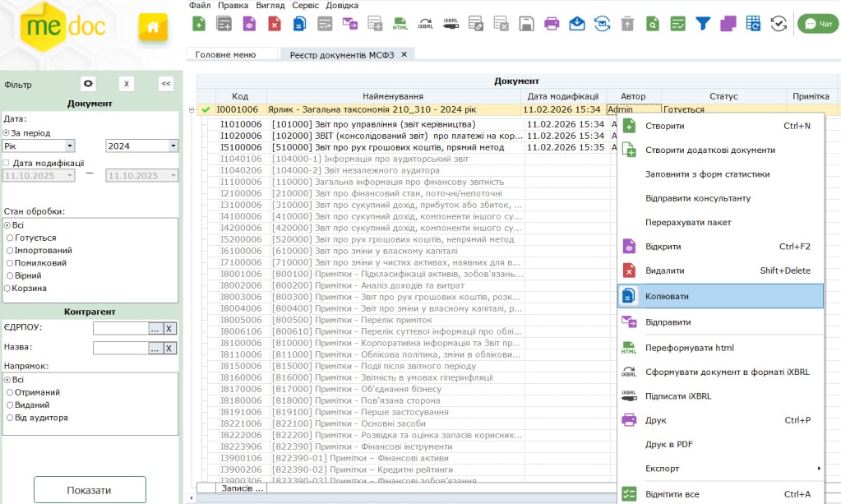Image resolution: width=841 pixels, height=504 pixels.
Task: Click the red Delete document toolbar icon
Action: [275, 24]
